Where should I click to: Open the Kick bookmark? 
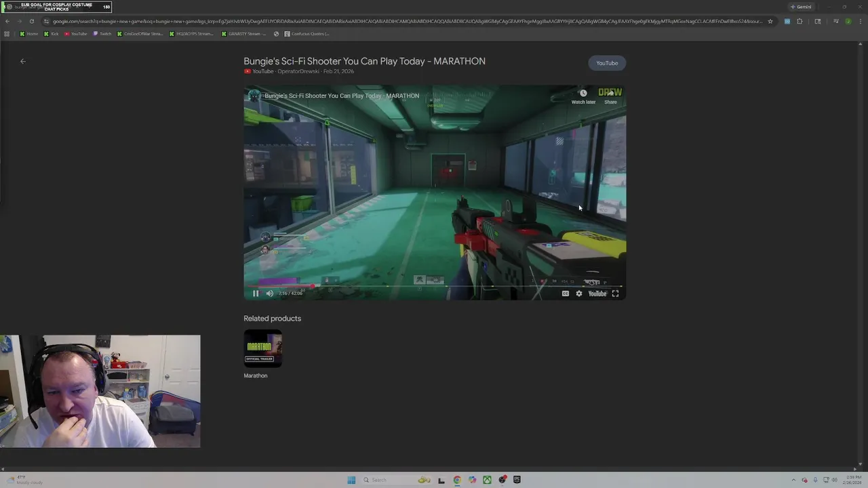click(52, 33)
